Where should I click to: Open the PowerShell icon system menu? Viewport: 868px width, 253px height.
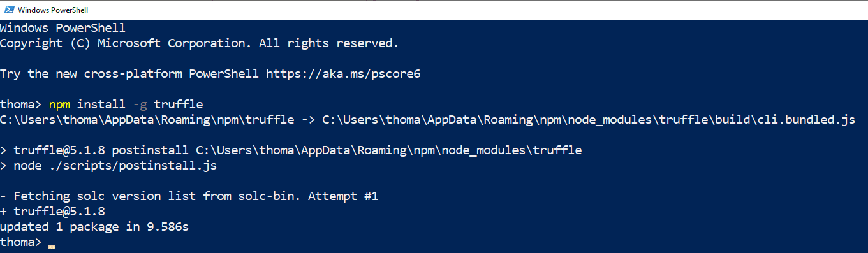[x=8, y=10]
